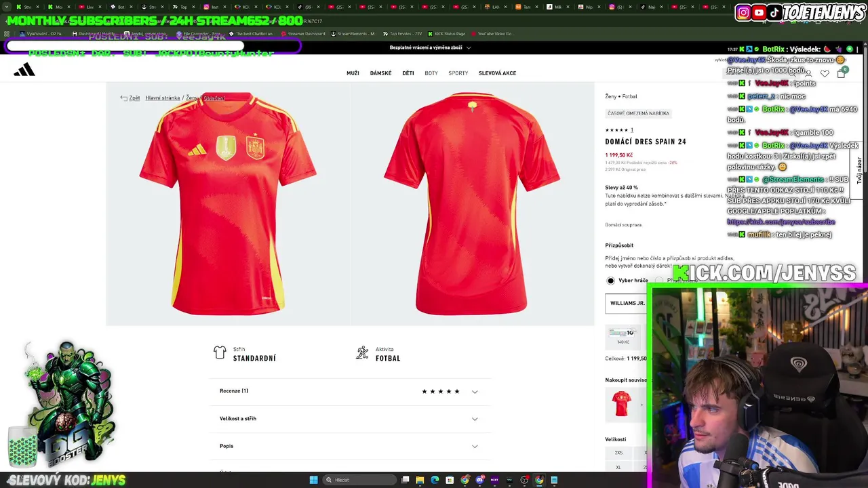Open the WILLIAMS JR. player dropdown
This screenshot has width=868, height=488.
click(x=626, y=303)
